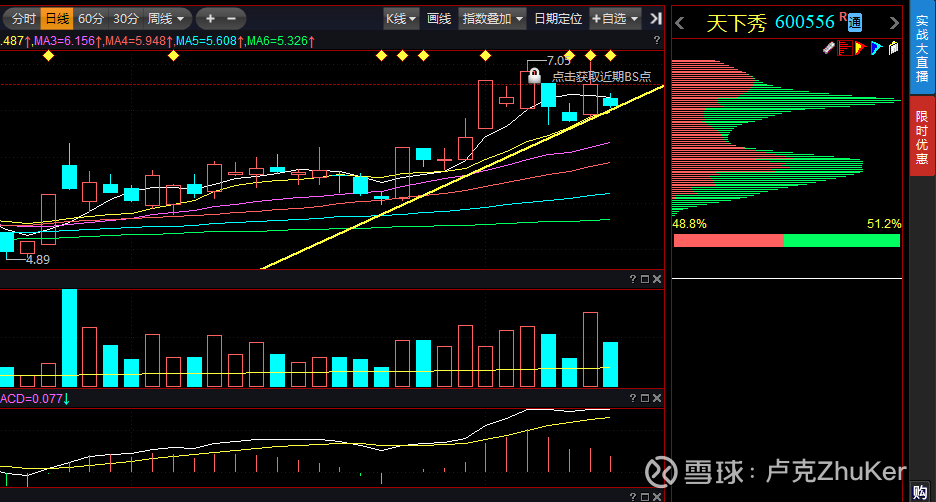Image resolution: width=936 pixels, height=502 pixels.
Task: Click the yellow building icon in right panel
Action: pyautogui.click(x=893, y=47)
